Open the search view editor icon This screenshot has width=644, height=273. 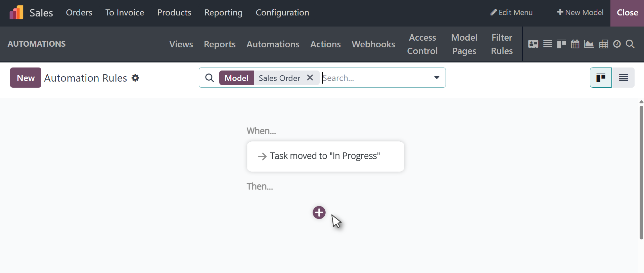pos(630,44)
